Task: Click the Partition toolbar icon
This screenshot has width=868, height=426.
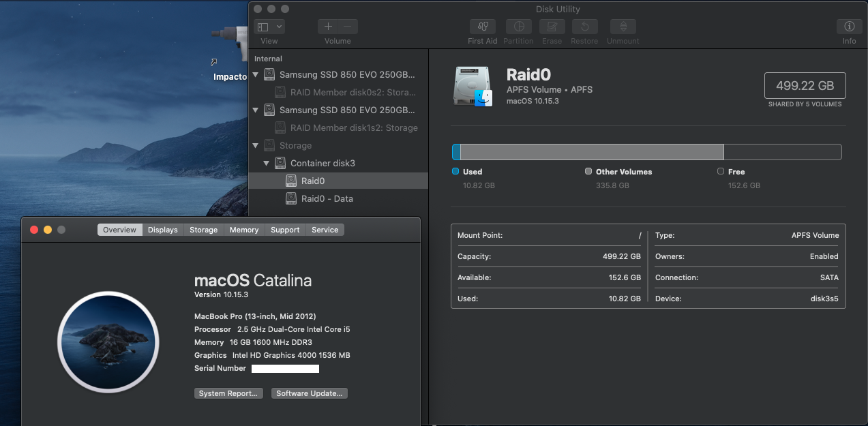Action: point(519,27)
